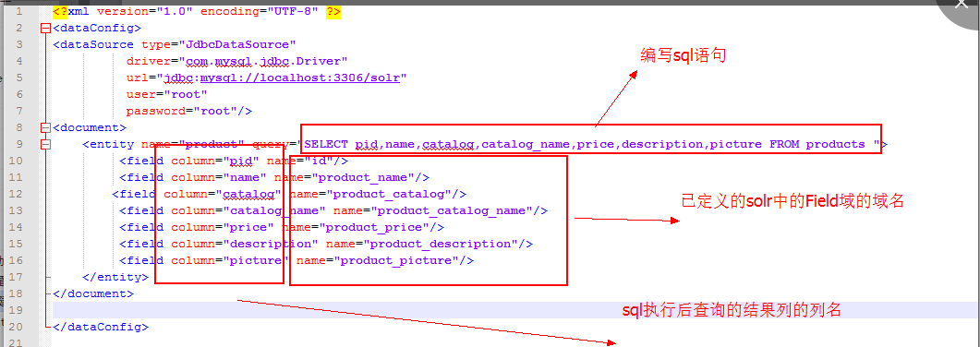
Task: Click catalog_name inside the SELECT query
Action: coord(526,144)
